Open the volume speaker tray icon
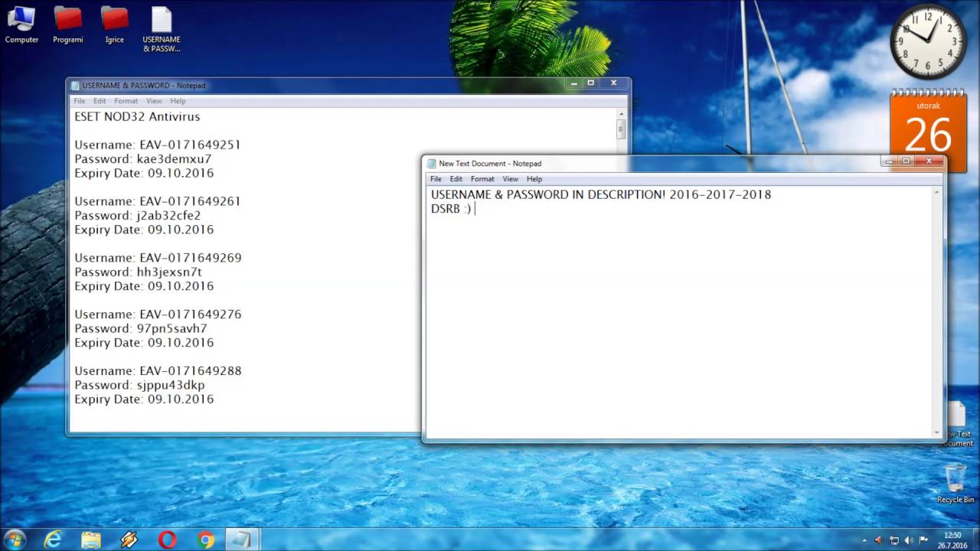980x551 pixels. pyautogui.click(x=909, y=540)
